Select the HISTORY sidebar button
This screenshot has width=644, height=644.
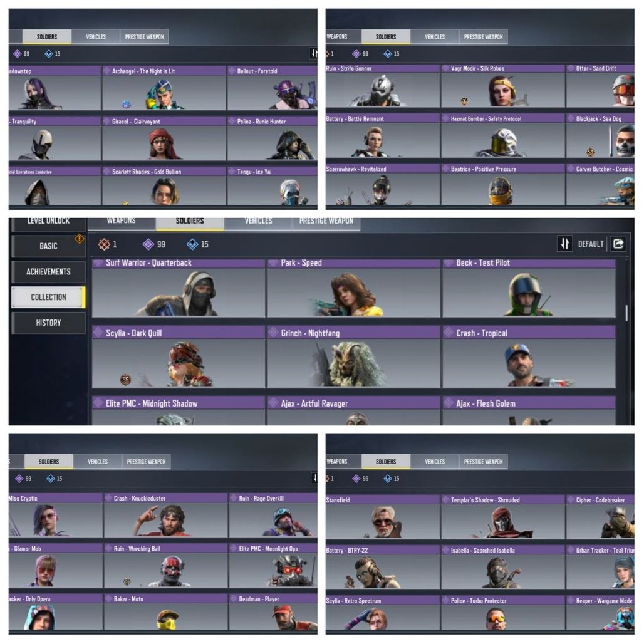click(48, 323)
